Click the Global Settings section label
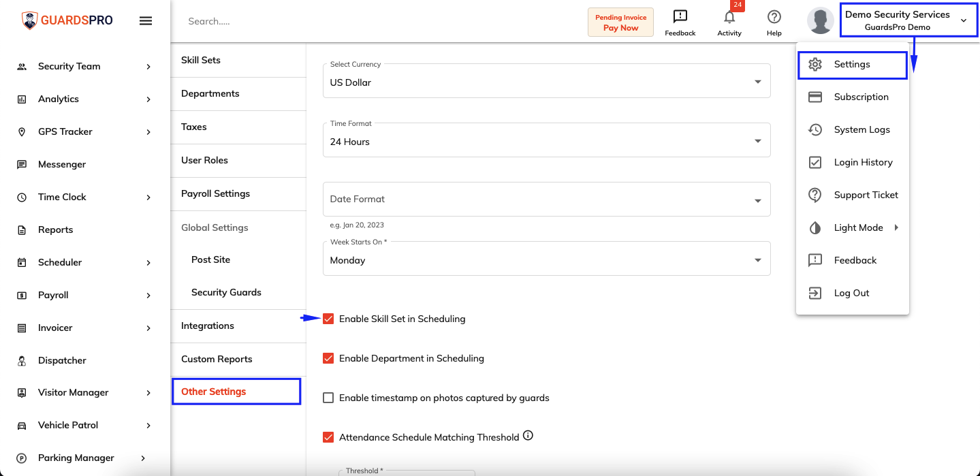 pyautogui.click(x=215, y=227)
